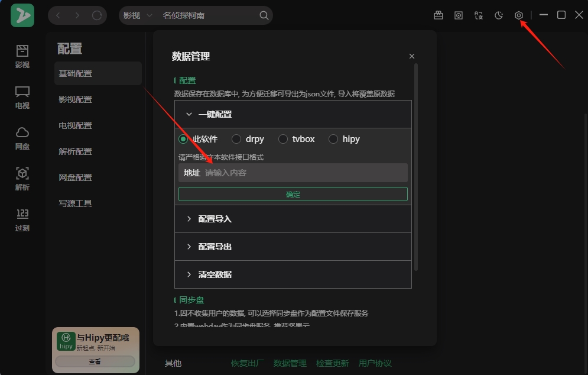Screen dimensions: 588x375
Task: Click the sync arrows icon in top bar
Action: point(479,15)
